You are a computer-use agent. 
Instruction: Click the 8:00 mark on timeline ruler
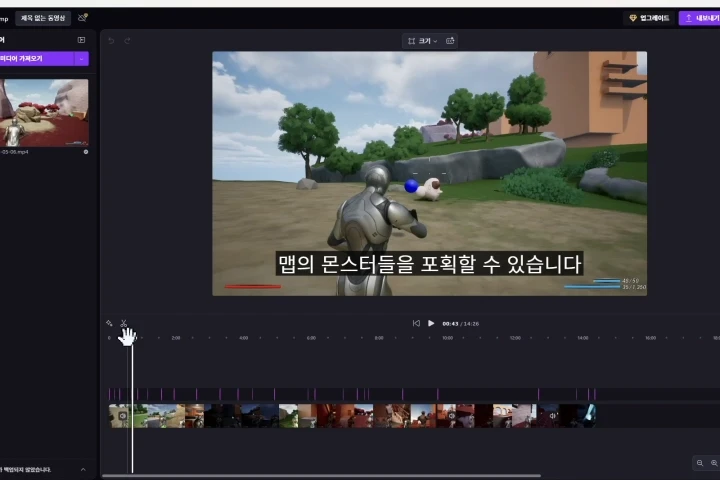[379, 338]
